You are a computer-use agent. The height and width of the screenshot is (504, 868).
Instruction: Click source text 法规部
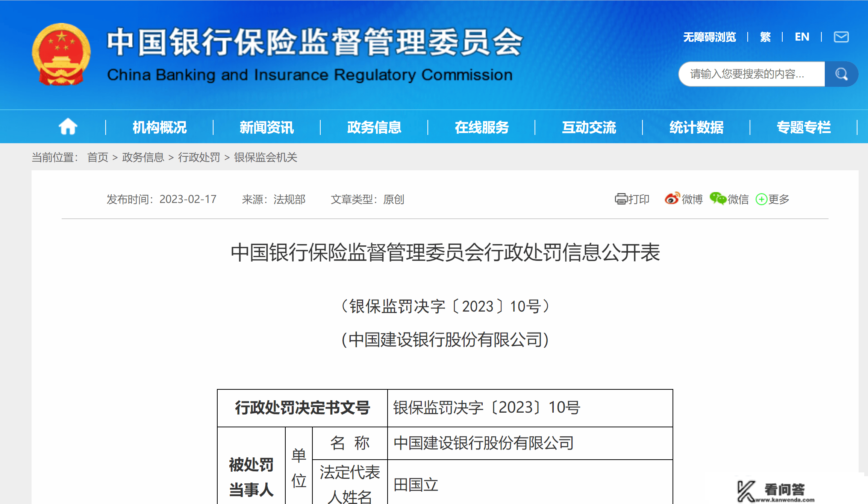click(289, 199)
